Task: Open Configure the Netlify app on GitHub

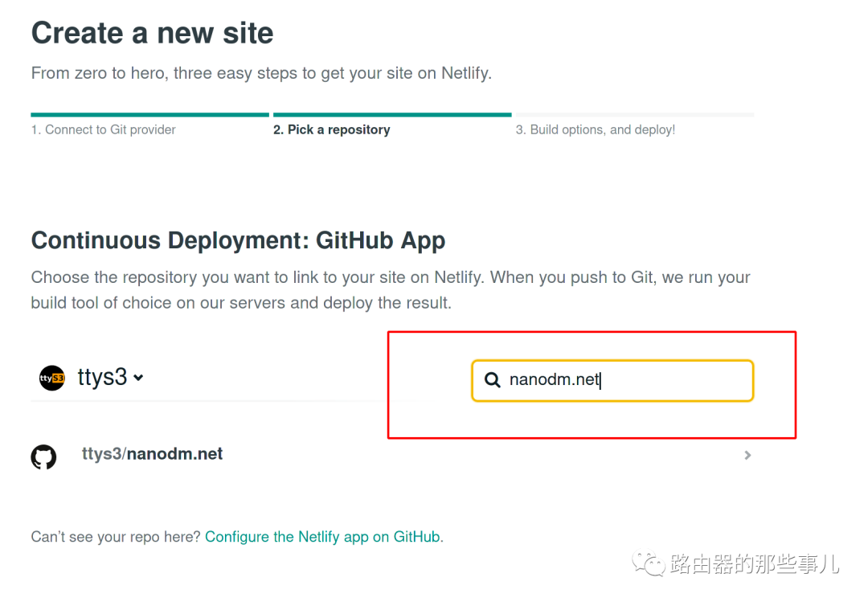Action: (x=323, y=537)
